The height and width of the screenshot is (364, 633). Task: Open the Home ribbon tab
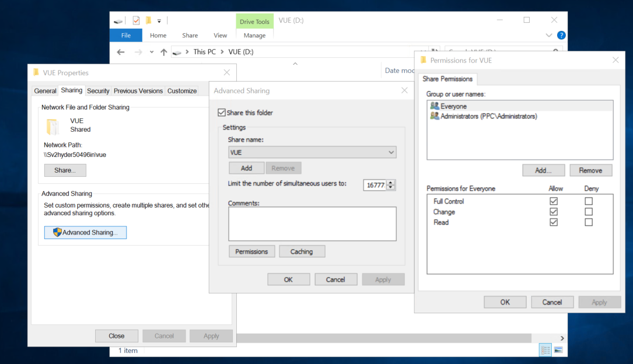point(158,36)
